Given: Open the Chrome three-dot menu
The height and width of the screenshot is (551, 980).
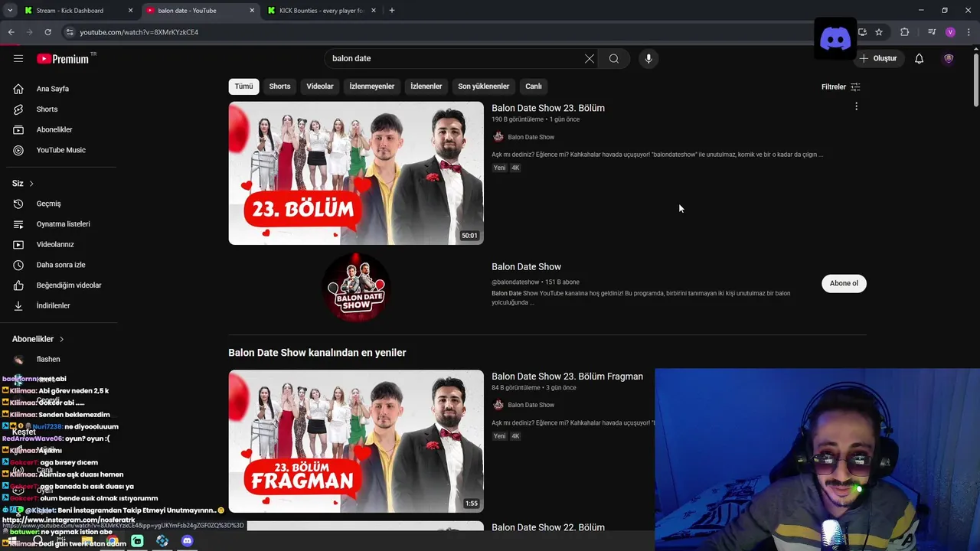Looking at the screenshot, I should click(969, 32).
